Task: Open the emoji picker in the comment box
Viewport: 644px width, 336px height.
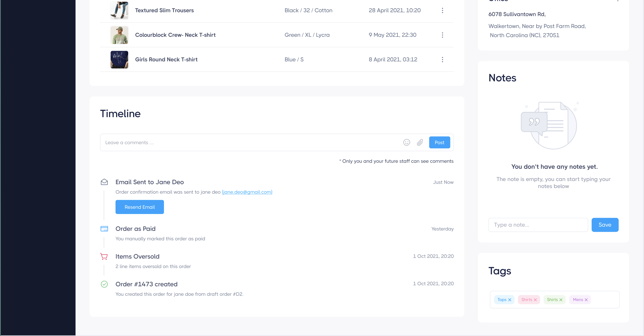Action: point(407,142)
